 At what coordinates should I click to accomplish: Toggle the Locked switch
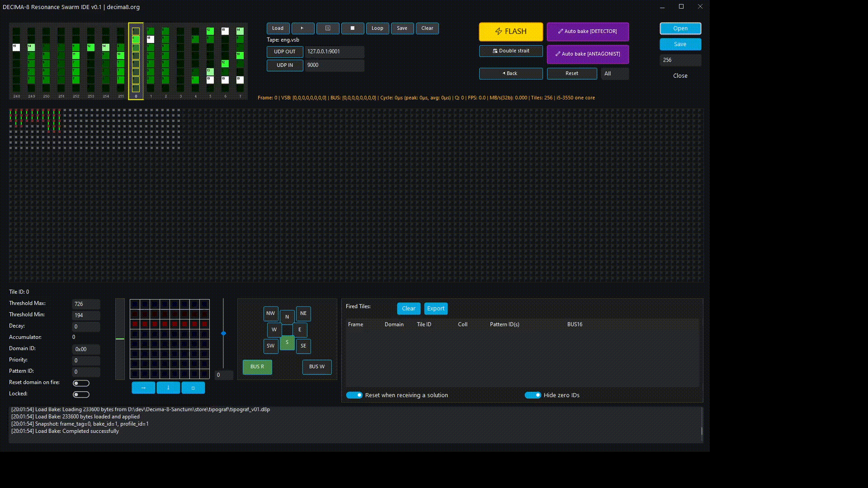coord(81,394)
